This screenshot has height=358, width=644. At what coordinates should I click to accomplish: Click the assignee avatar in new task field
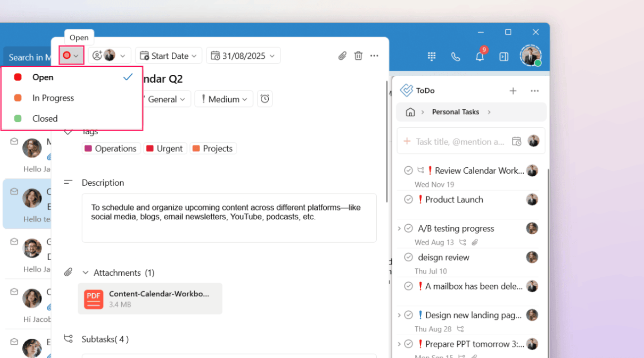[533, 141]
